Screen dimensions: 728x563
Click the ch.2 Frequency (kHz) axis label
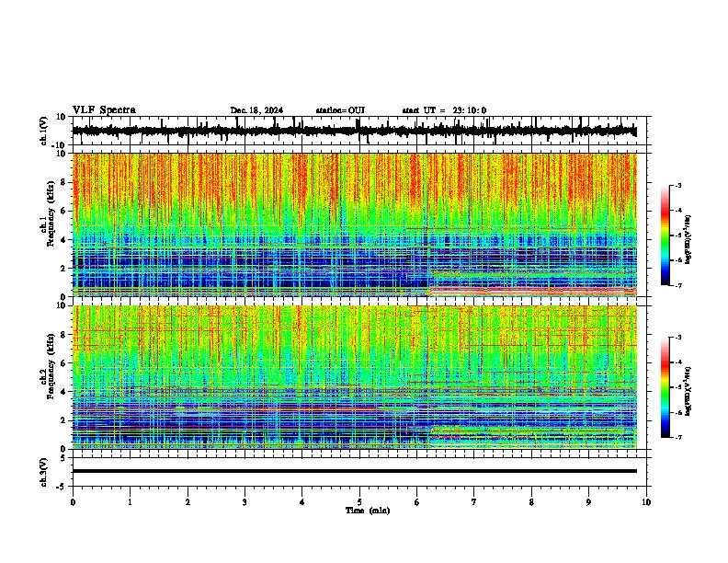(x=48, y=366)
